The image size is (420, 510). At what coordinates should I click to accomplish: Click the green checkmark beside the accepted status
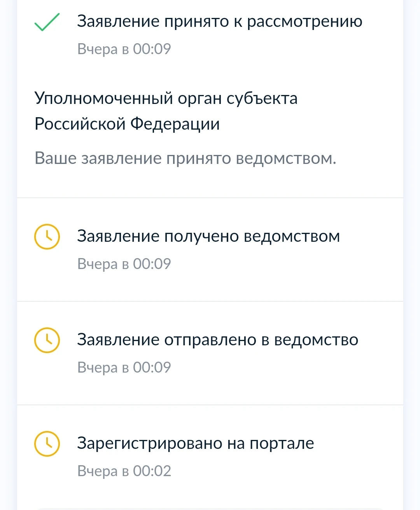47,22
